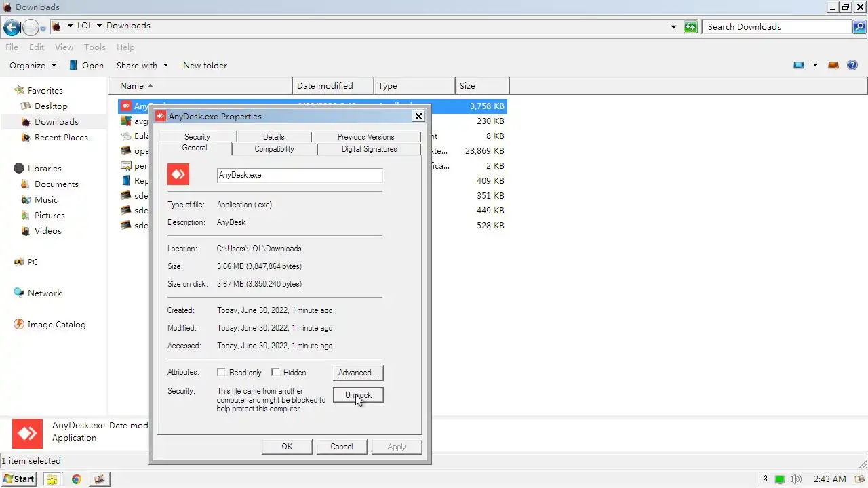This screenshot has height=488, width=868.
Task: Open the Documents library
Action: (56, 184)
